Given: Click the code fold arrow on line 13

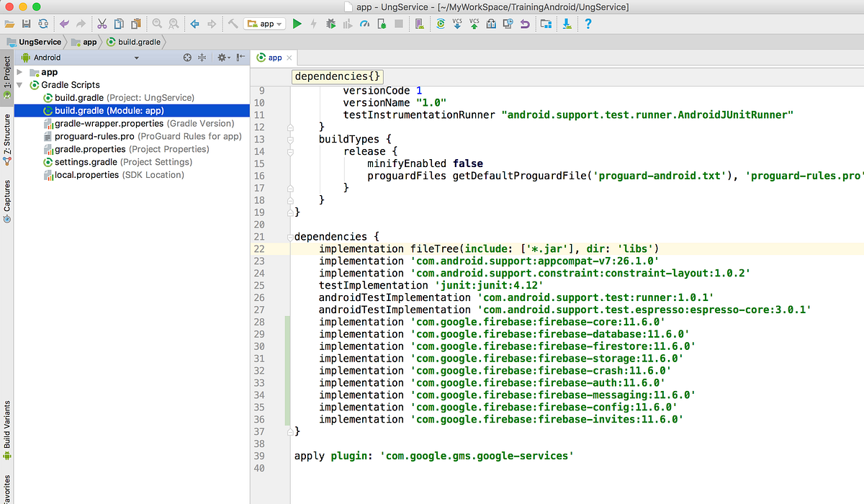Looking at the screenshot, I should click(x=290, y=139).
